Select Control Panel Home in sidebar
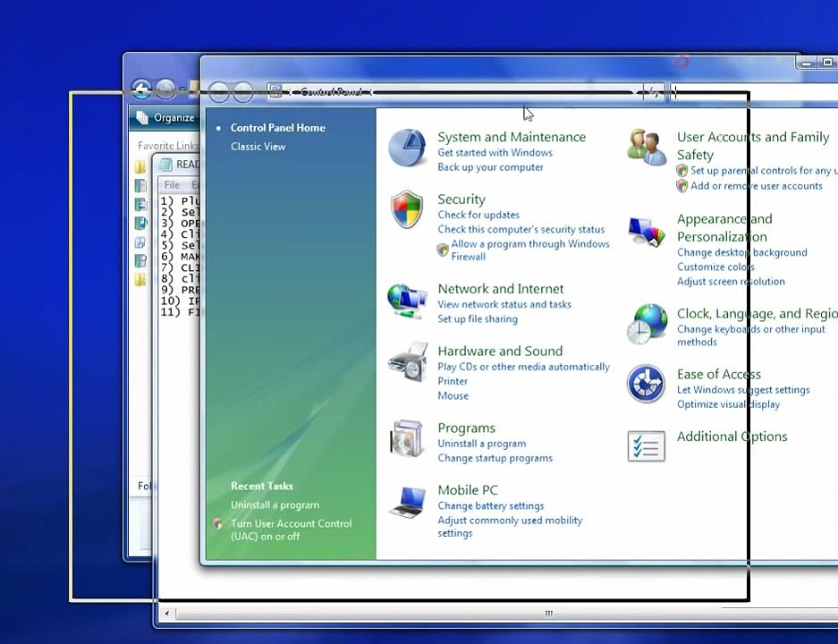This screenshot has height=644, width=838. point(277,128)
